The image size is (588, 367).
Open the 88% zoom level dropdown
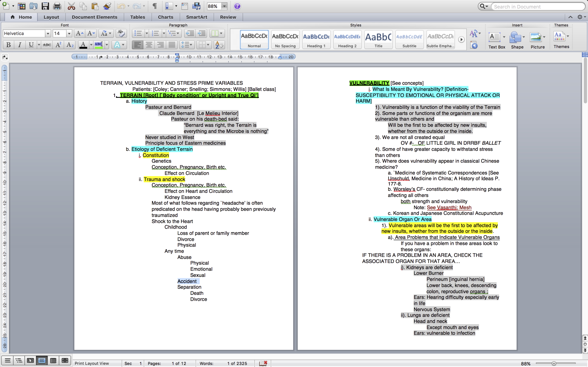click(224, 6)
